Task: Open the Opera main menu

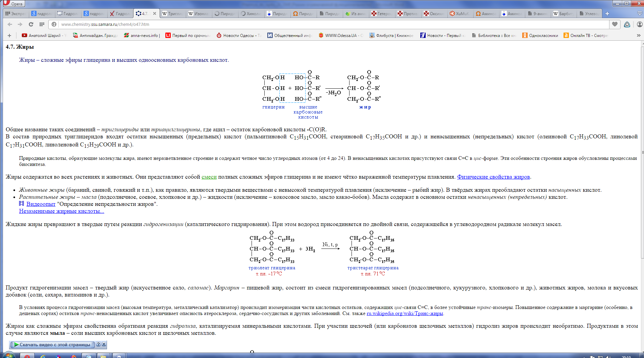Action: pyautogui.click(x=13, y=4)
